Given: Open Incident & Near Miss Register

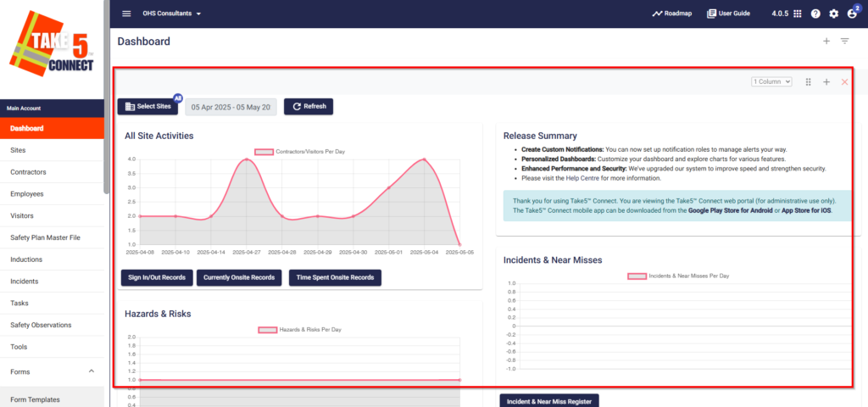Looking at the screenshot, I should (x=549, y=401).
